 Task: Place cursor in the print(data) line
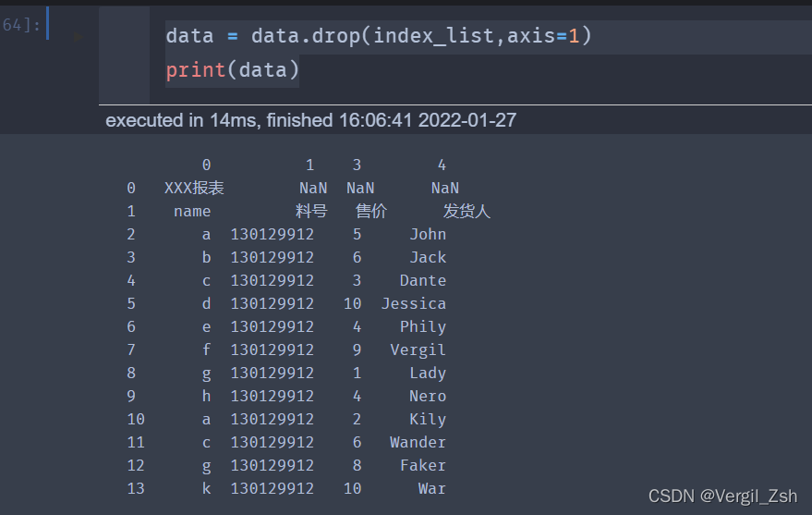(233, 70)
